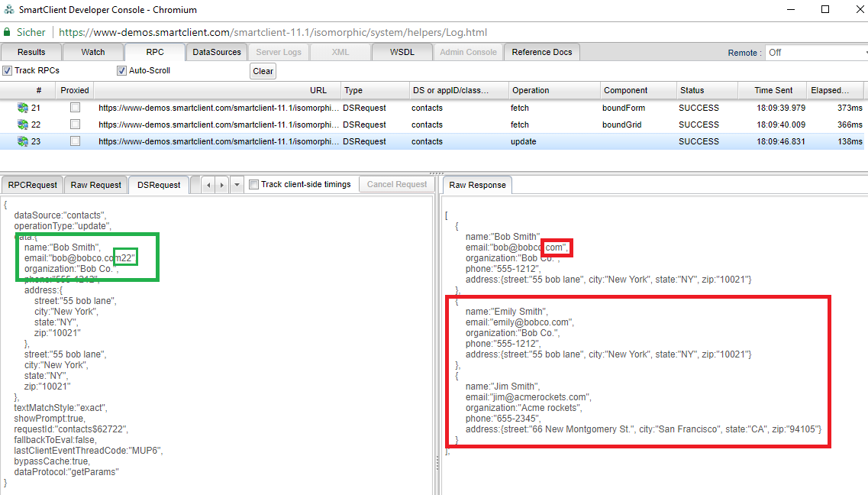Open the XML tab

[x=340, y=52]
